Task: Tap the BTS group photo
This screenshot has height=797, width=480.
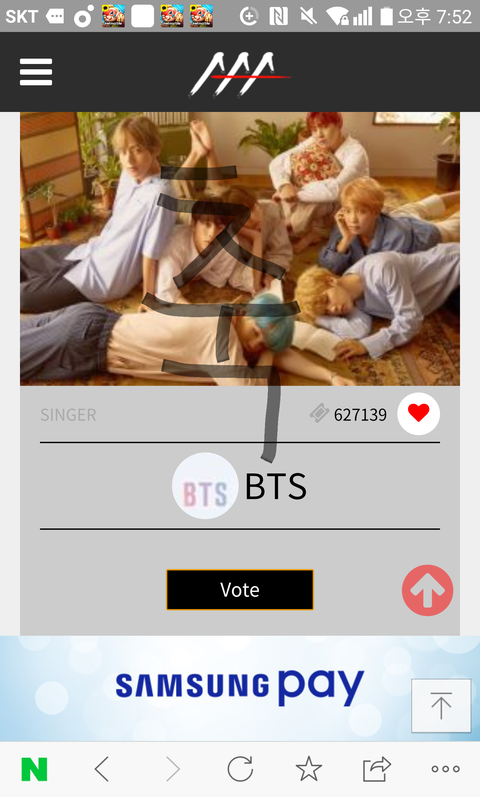Action: (x=240, y=249)
